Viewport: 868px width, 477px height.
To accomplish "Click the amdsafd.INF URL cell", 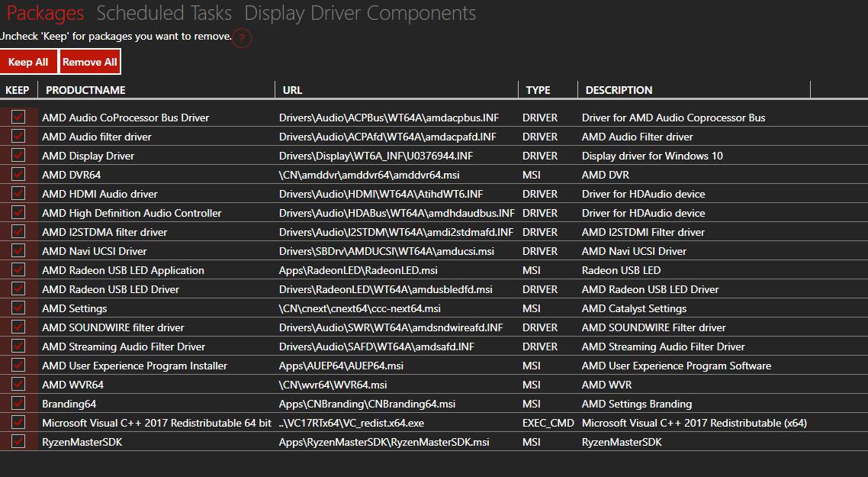I will [377, 346].
